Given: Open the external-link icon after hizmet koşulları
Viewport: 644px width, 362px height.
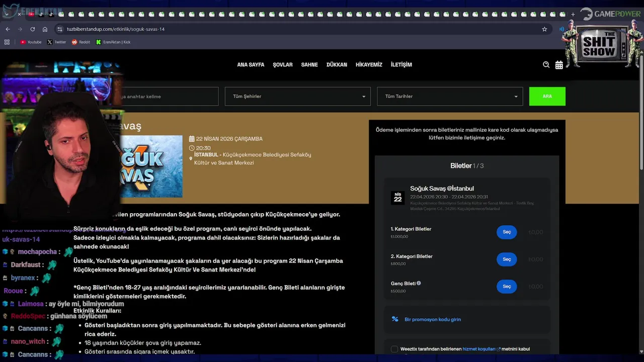Looking at the screenshot, I should point(499,349).
